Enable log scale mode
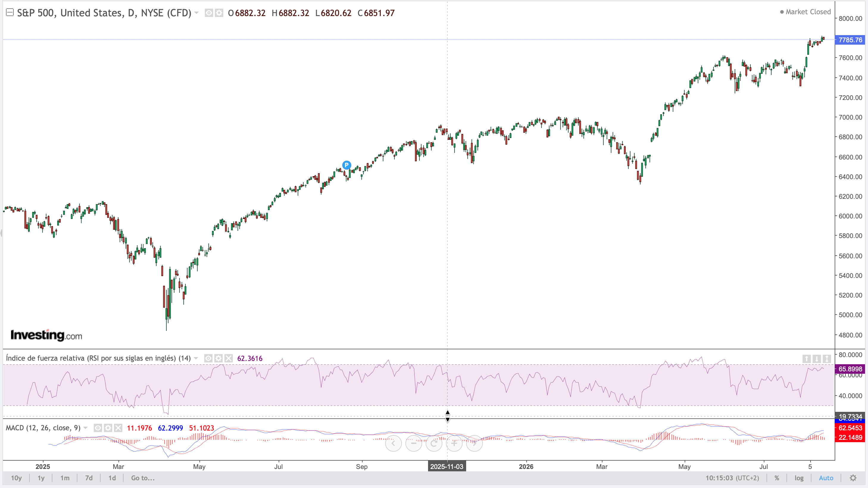This screenshot has width=868, height=488. pyautogui.click(x=799, y=478)
